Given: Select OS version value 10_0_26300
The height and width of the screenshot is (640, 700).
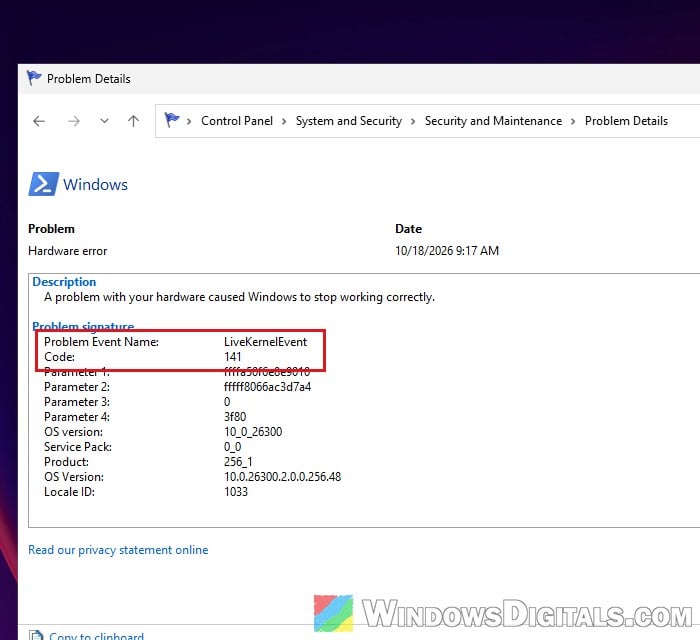Looking at the screenshot, I should [x=253, y=432].
